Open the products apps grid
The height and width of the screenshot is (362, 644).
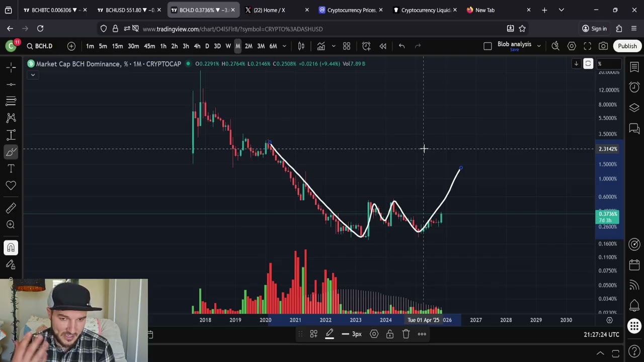[x=634, y=326]
